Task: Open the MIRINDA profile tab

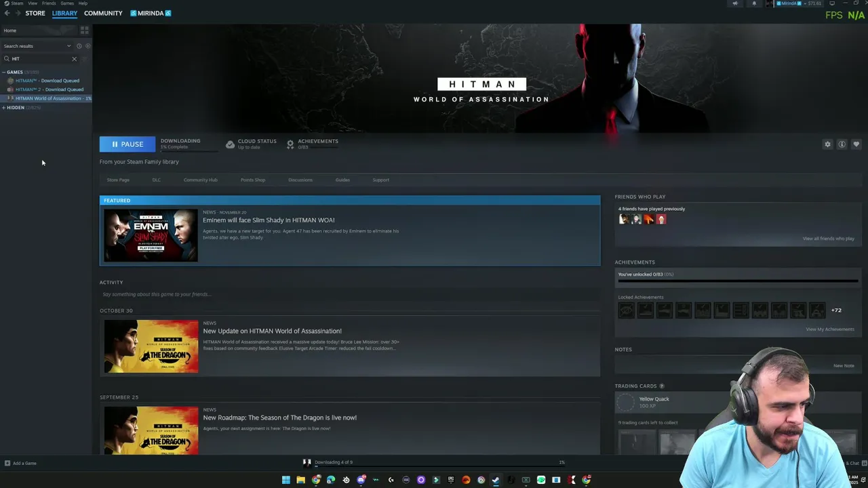Action: click(151, 14)
